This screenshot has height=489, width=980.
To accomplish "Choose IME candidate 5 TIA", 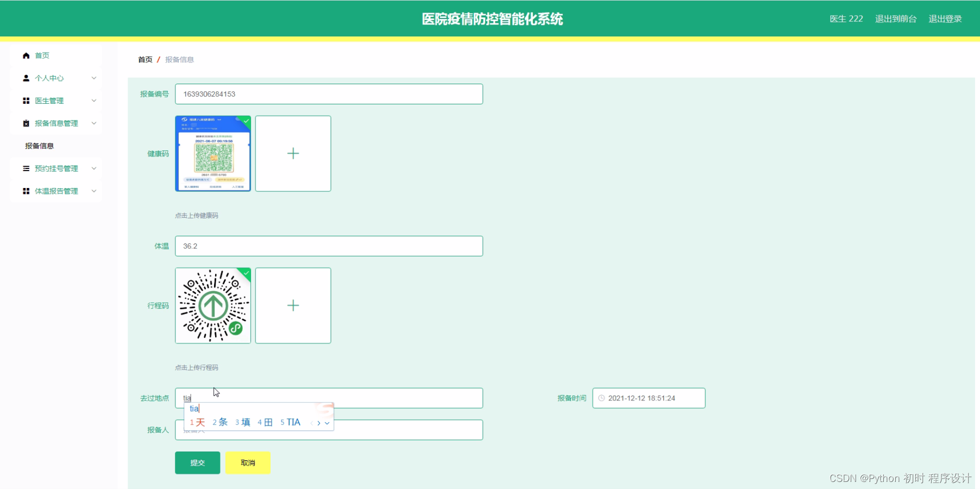I will (x=291, y=422).
